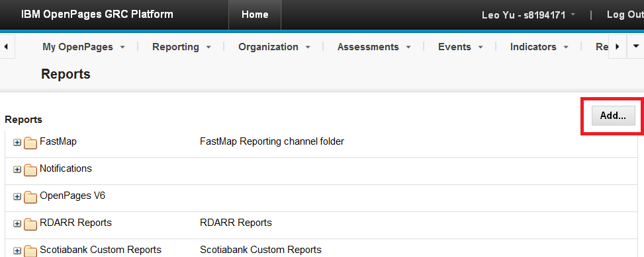
Task: Open the Assessments menu
Action: pos(374,47)
